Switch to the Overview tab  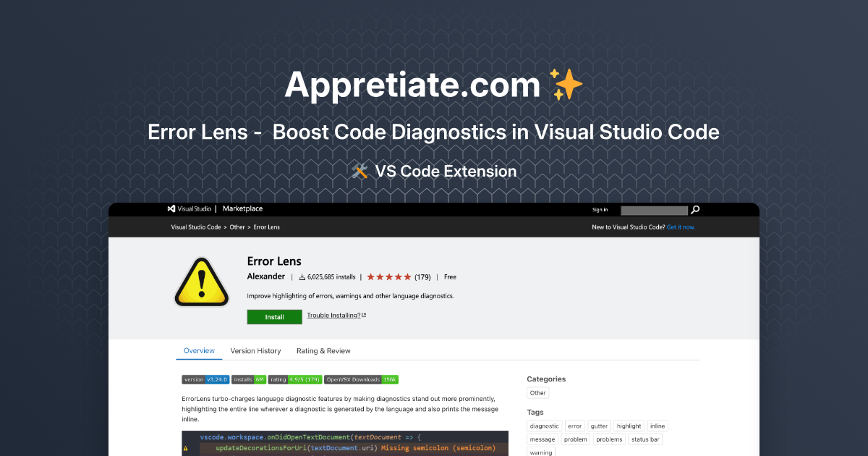coord(199,351)
